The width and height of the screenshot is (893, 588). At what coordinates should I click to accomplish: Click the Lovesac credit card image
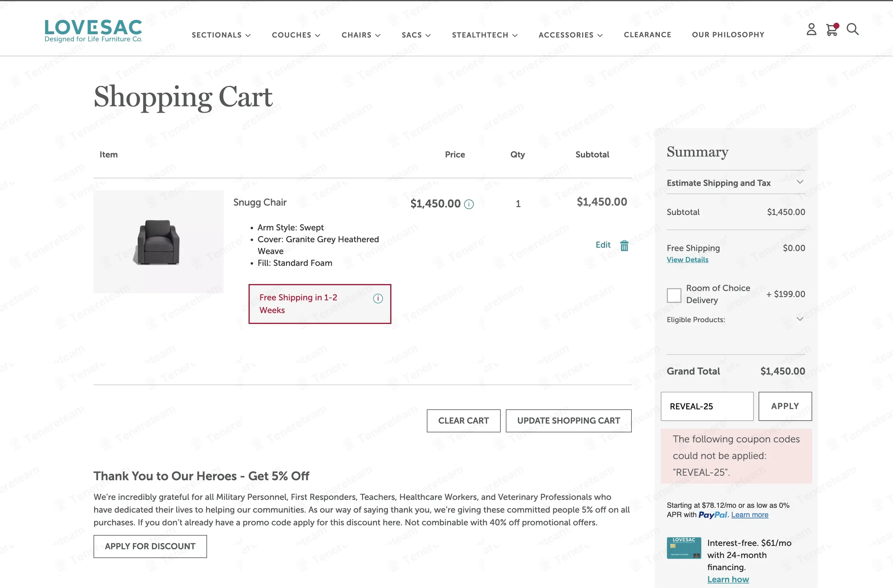(684, 548)
